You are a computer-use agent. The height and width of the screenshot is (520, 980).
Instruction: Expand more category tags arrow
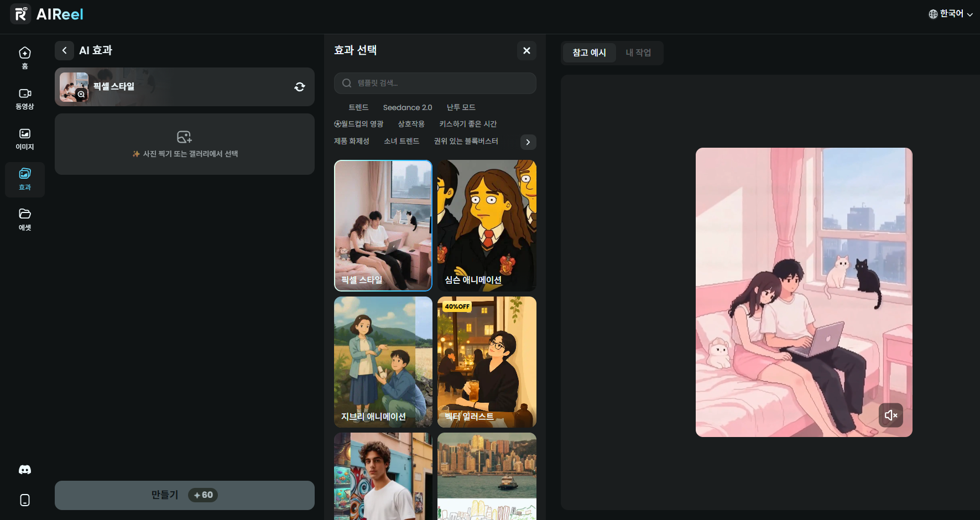pyautogui.click(x=528, y=142)
